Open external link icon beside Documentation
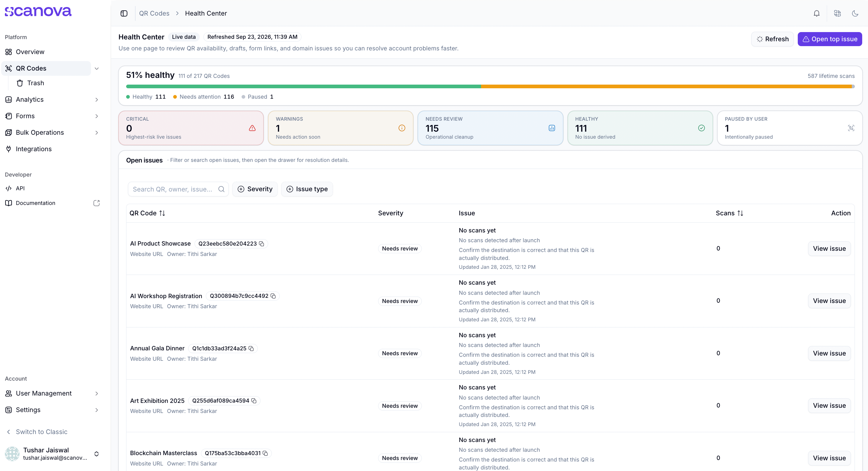The image size is (868, 471). pos(97,203)
